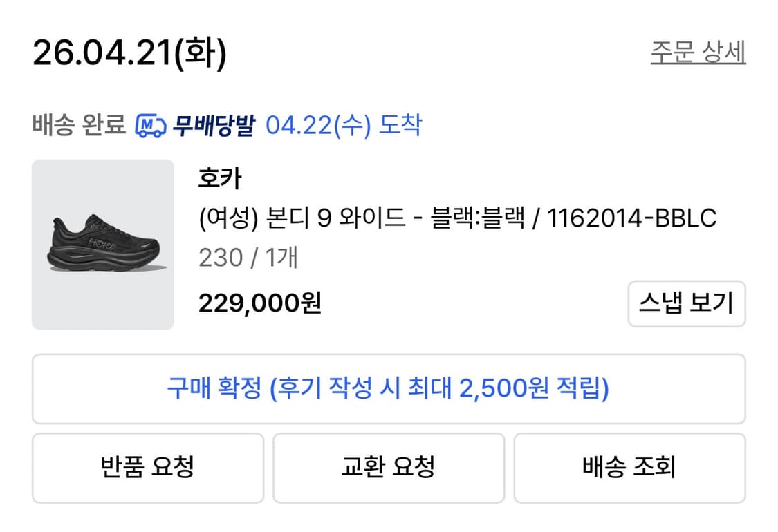Click the delivery truck icon next to 무배당발

click(x=151, y=125)
